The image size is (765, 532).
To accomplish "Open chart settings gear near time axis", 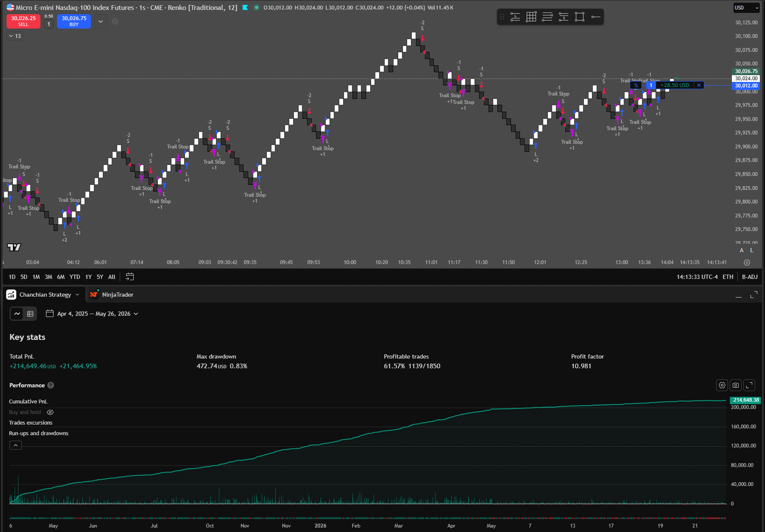I will [x=747, y=263].
